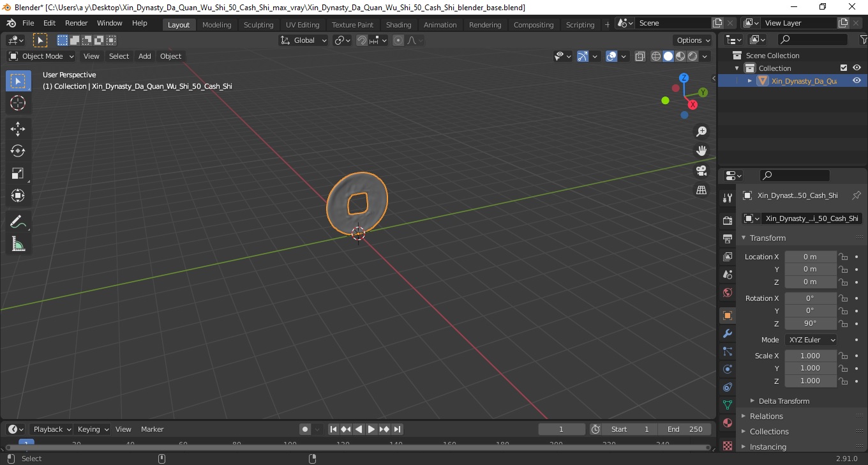Choose the Rotate tool

[18, 151]
